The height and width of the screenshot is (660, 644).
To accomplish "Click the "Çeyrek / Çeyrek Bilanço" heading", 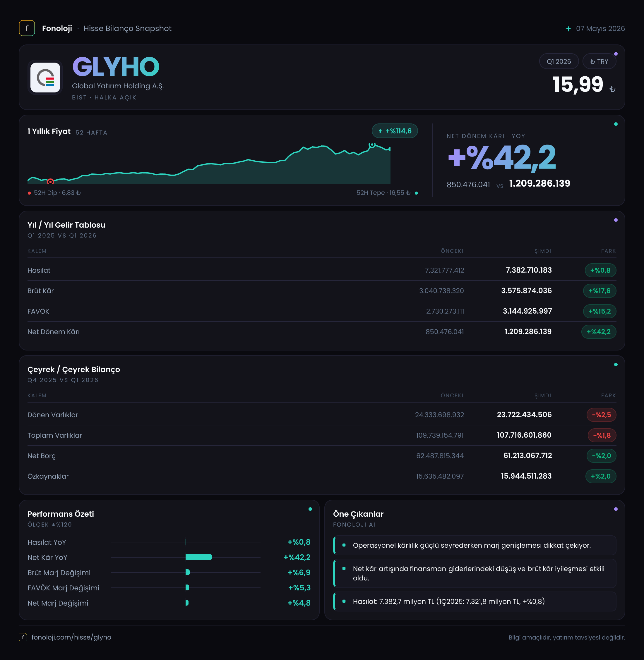I will coord(74,369).
